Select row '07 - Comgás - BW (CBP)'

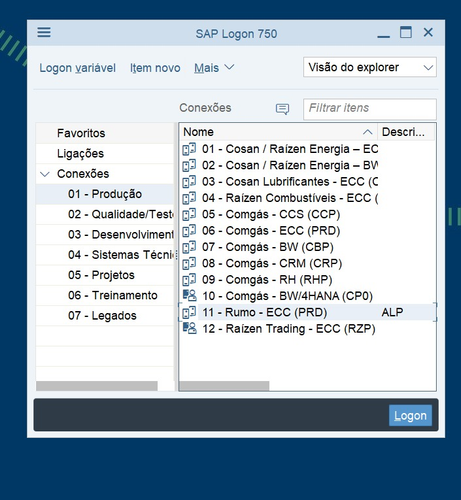tap(307, 247)
